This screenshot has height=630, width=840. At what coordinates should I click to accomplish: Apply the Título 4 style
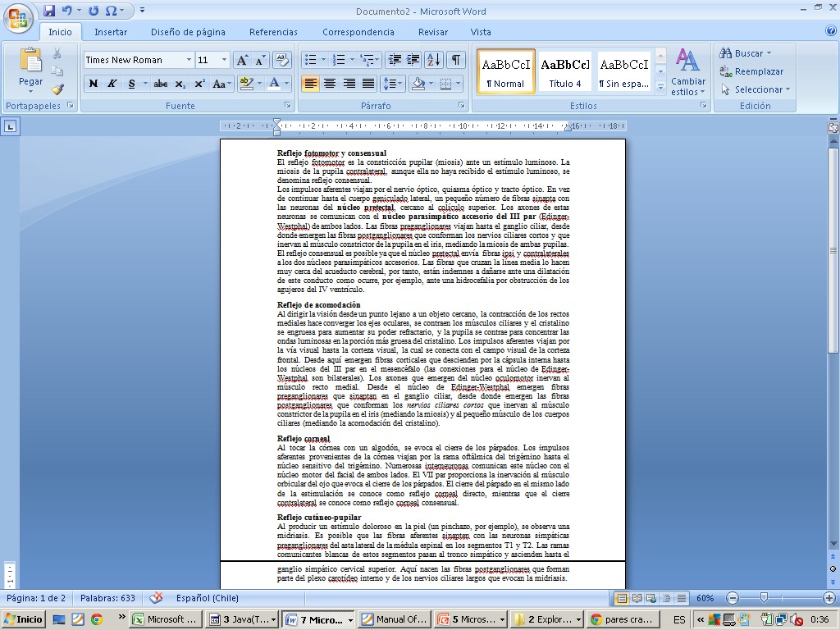click(x=564, y=71)
